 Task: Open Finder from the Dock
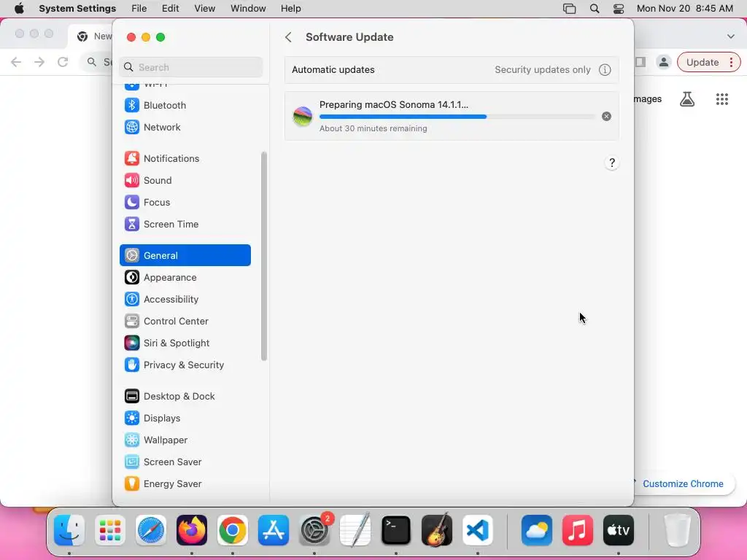(x=69, y=530)
